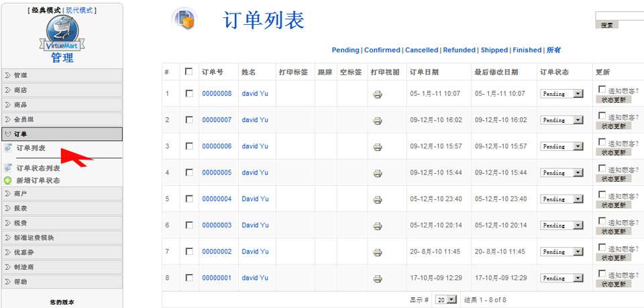Click the 订单列表 sidebar icon

pyautogui.click(x=8, y=148)
